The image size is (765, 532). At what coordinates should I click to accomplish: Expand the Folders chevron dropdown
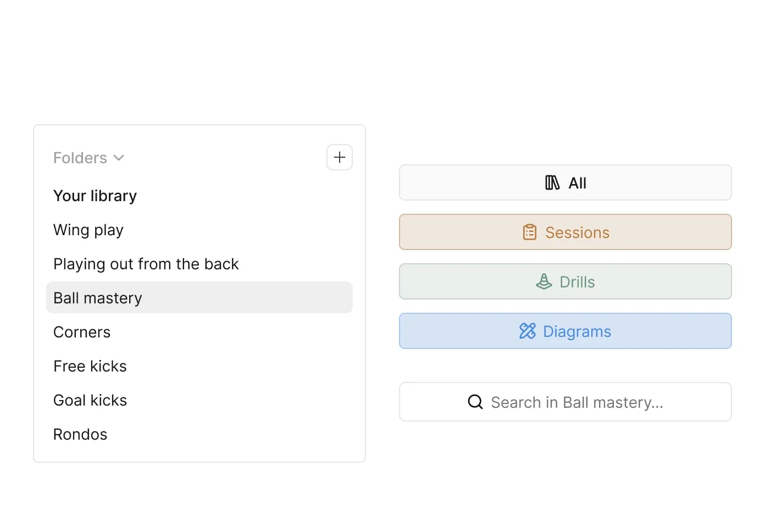coord(119,158)
